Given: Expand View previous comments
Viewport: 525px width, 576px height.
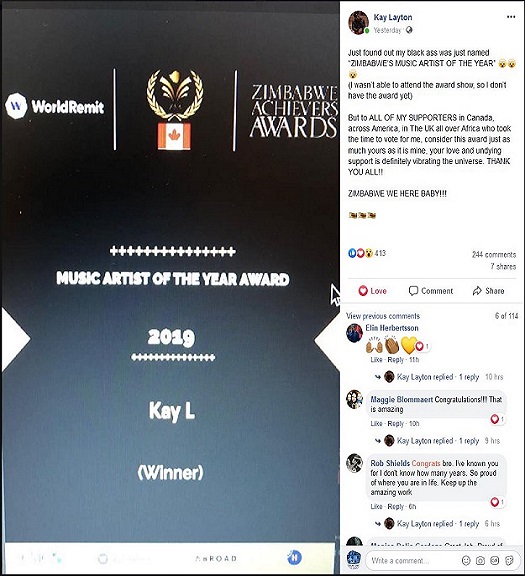Looking at the screenshot, I should coord(383,316).
